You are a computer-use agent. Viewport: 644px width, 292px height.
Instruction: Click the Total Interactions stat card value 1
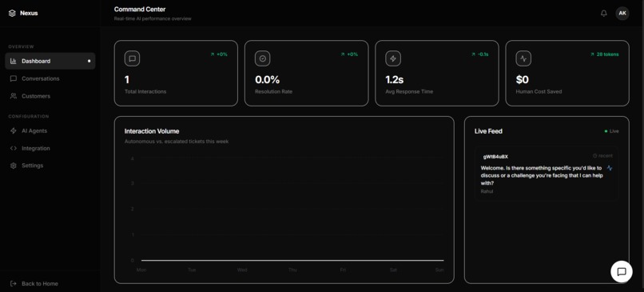point(127,79)
